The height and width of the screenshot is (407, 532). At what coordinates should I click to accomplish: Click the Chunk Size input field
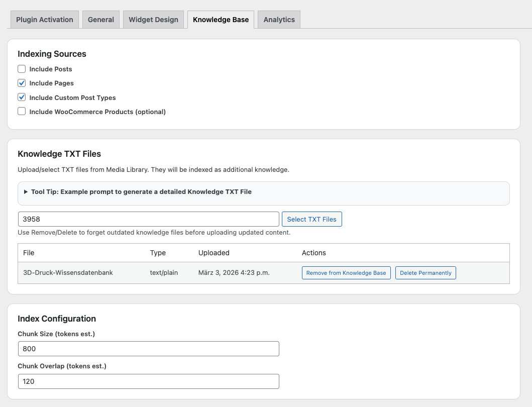(149, 349)
